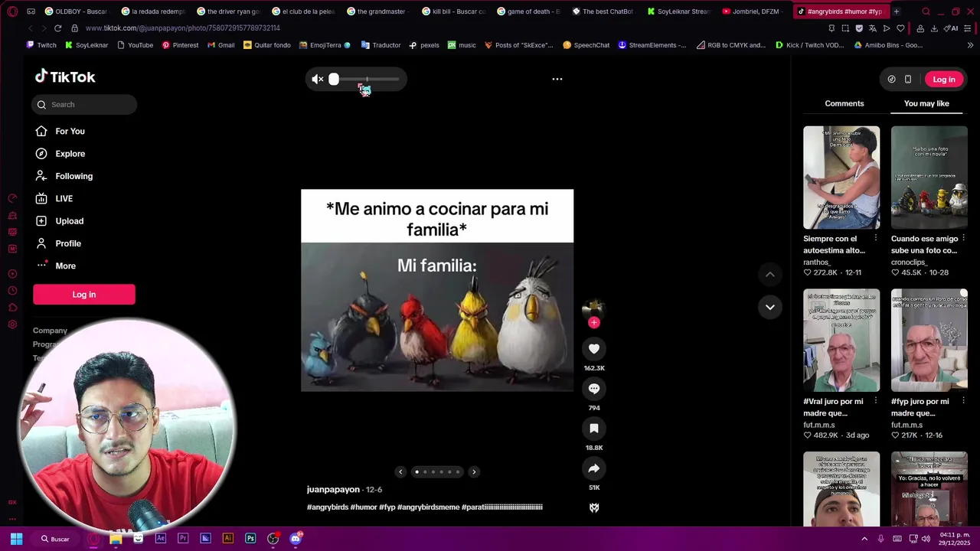The image size is (980, 551).
Task: Open the Explore page
Action: tap(60, 154)
